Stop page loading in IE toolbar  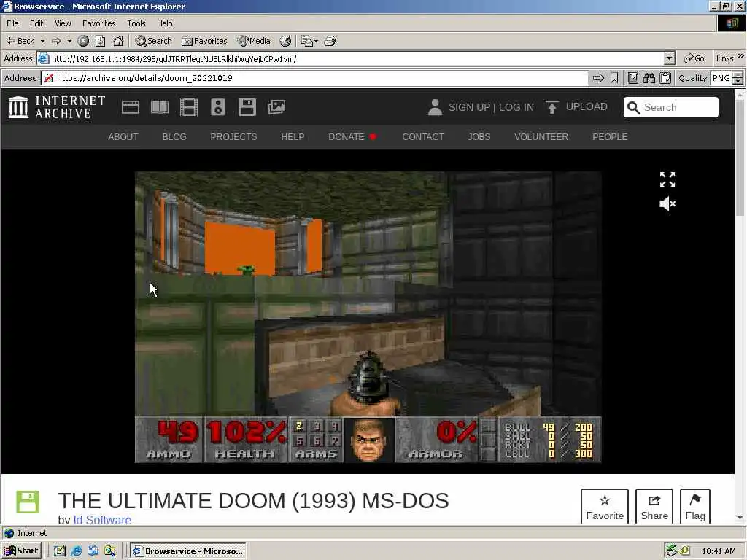83,41
